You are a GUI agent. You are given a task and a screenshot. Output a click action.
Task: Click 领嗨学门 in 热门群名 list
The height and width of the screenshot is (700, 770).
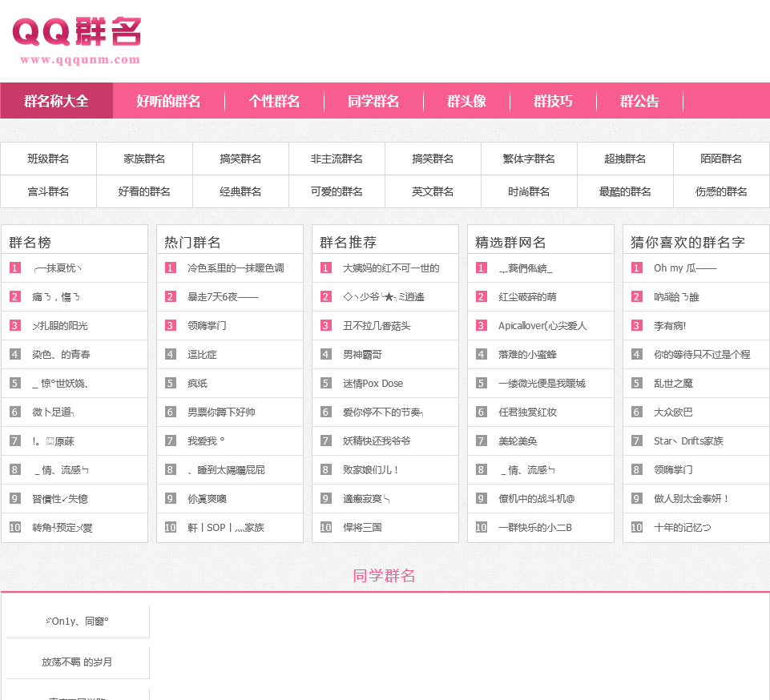tap(207, 325)
